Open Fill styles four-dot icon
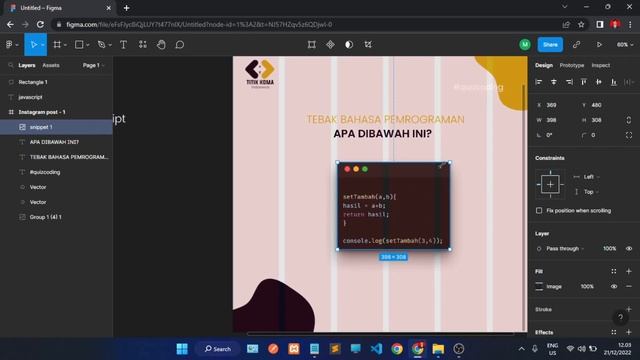Image resolution: width=640 pixels, height=360 pixels. 613,271
